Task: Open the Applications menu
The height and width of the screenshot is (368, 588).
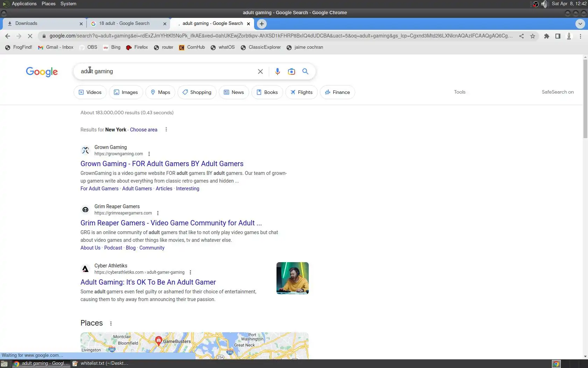Action: [24, 4]
